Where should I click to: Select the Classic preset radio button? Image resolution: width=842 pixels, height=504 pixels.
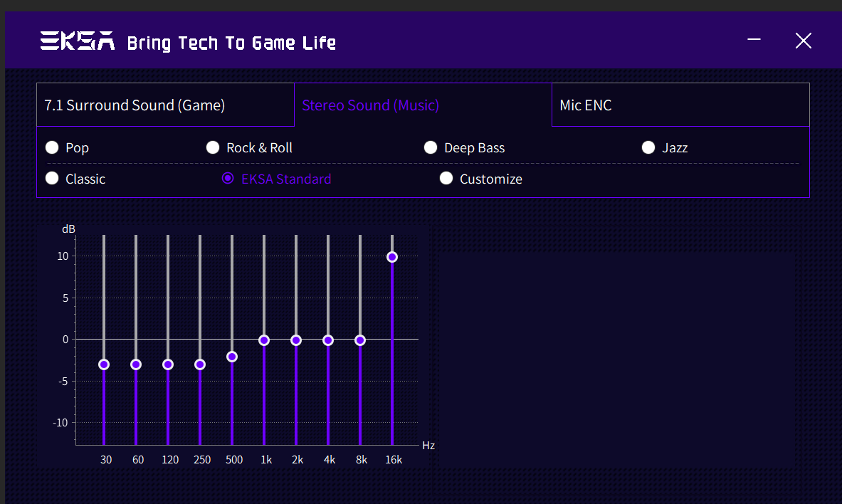pyautogui.click(x=52, y=179)
